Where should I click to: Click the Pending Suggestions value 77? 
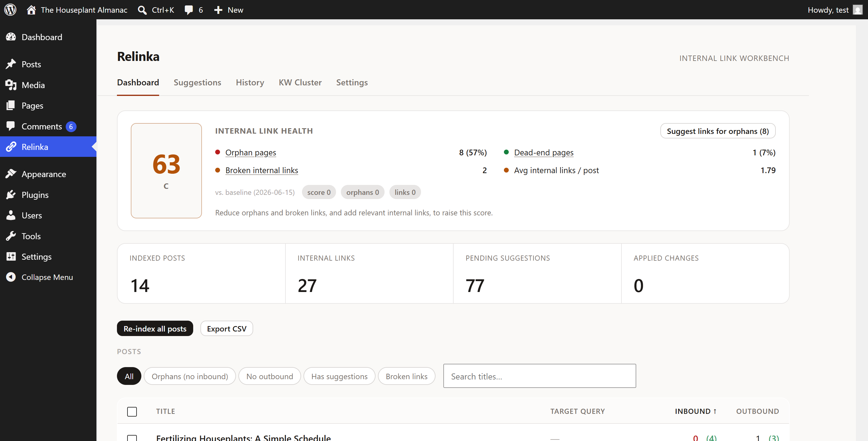(x=475, y=286)
